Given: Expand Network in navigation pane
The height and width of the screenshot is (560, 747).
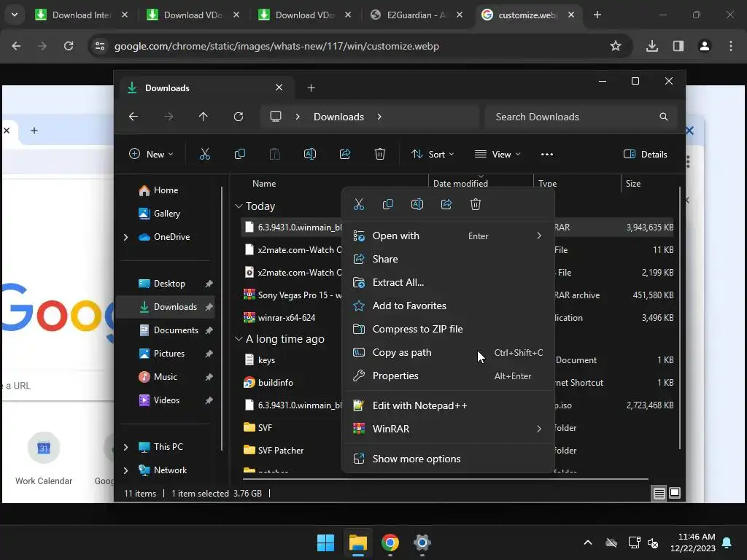Looking at the screenshot, I should point(125,470).
